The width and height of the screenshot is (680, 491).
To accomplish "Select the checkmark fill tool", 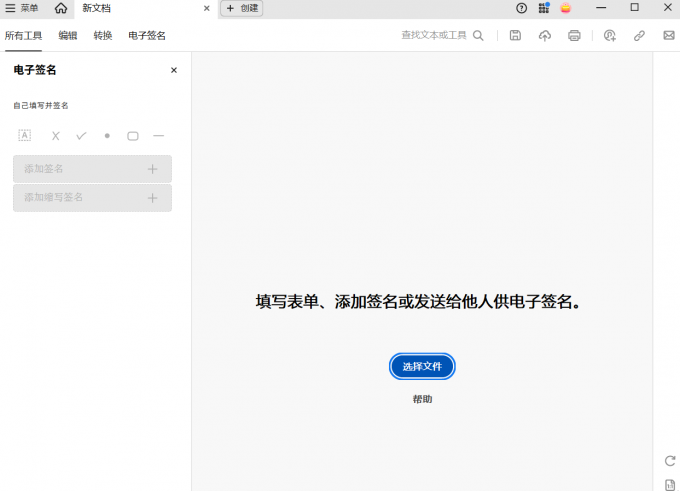I will point(81,135).
